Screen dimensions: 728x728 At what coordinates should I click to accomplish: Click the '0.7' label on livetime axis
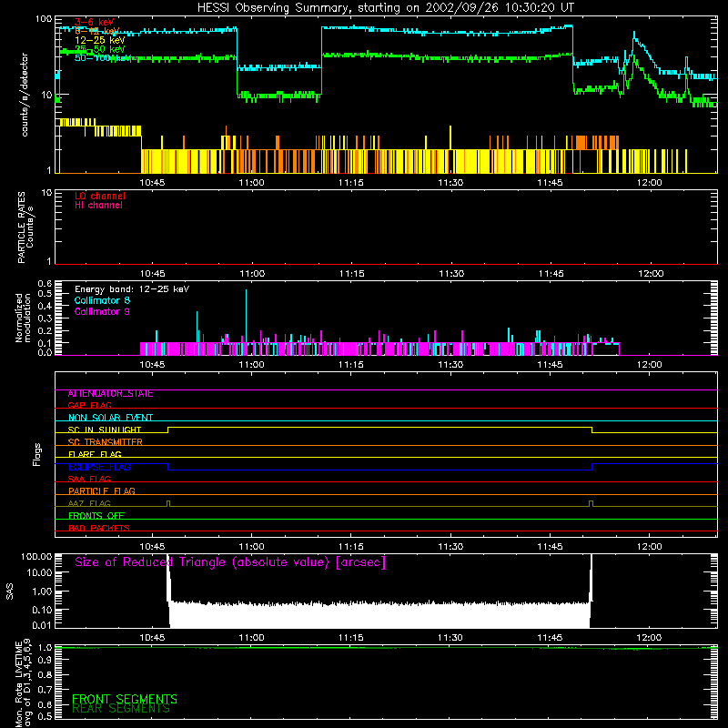[45, 689]
